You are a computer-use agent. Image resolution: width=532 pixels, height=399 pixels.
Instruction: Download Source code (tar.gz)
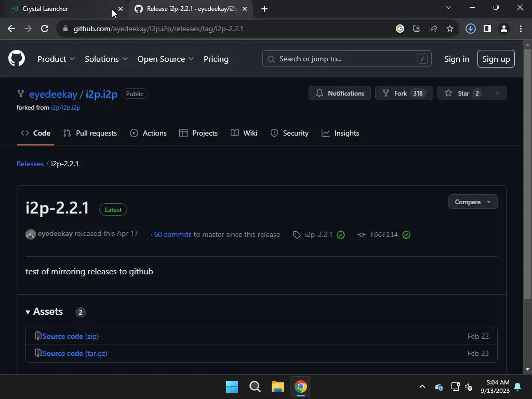point(75,353)
